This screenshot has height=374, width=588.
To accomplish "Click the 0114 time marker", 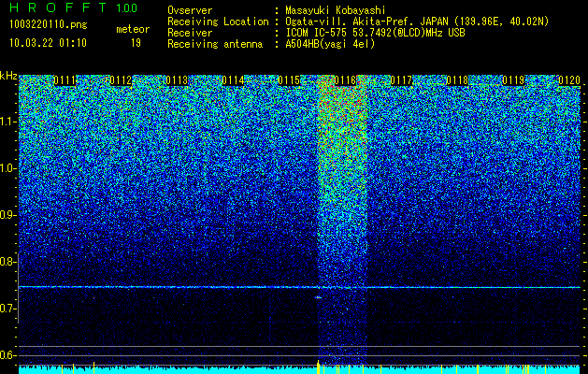I will pyautogui.click(x=234, y=80).
